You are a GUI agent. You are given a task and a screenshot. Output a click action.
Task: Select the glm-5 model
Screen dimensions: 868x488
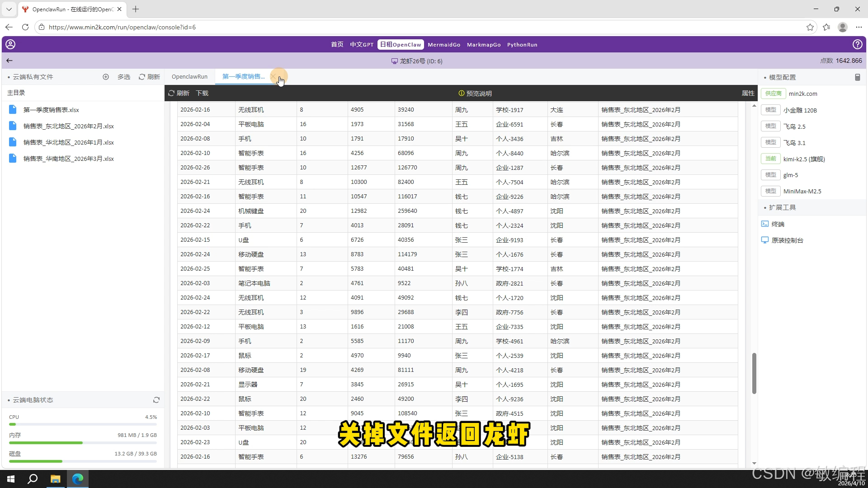coord(790,175)
